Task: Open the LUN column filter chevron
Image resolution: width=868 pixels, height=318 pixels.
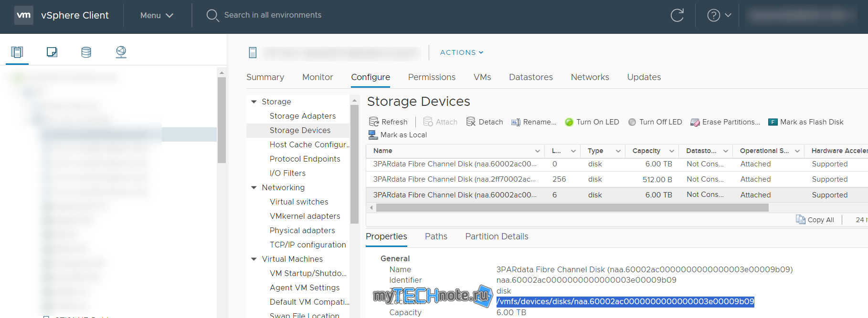Action: coord(573,151)
